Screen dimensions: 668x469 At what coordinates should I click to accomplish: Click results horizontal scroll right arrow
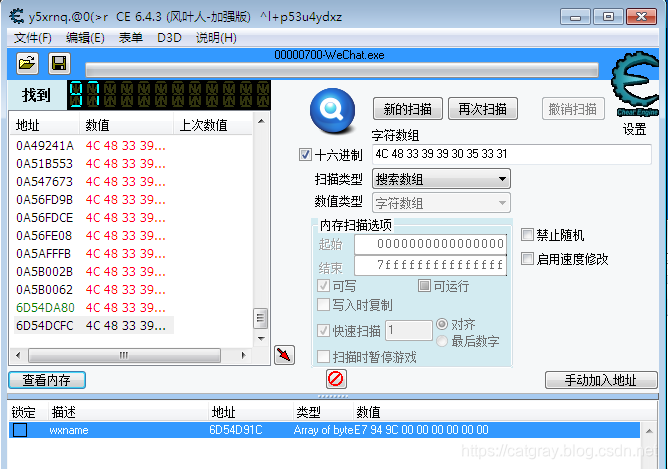pyautogui.click(x=243, y=355)
